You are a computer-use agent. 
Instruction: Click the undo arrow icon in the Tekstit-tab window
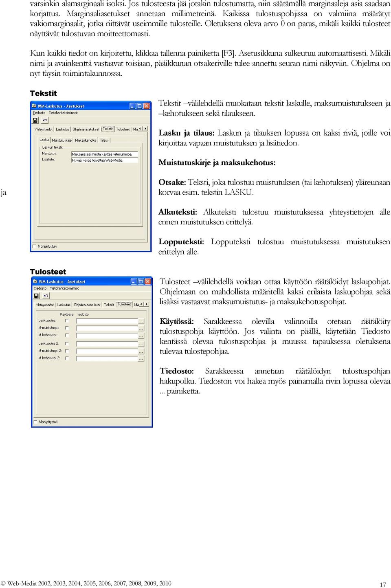pyautogui.click(x=45, y=120)
